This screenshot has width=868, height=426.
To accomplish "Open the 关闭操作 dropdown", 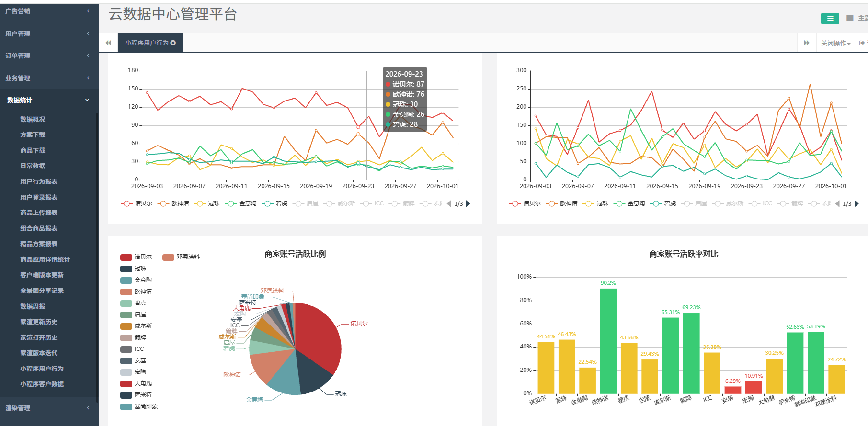I will coord(835,43).
